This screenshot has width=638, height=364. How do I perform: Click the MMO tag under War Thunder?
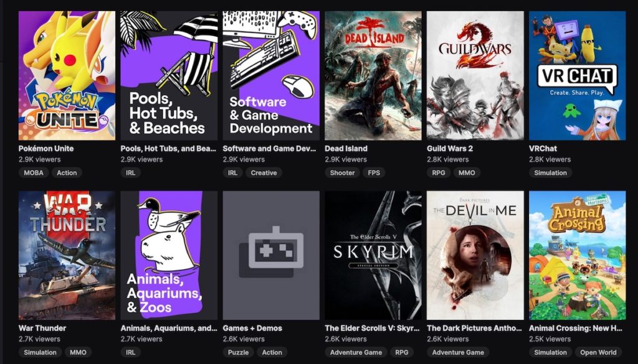78,352
